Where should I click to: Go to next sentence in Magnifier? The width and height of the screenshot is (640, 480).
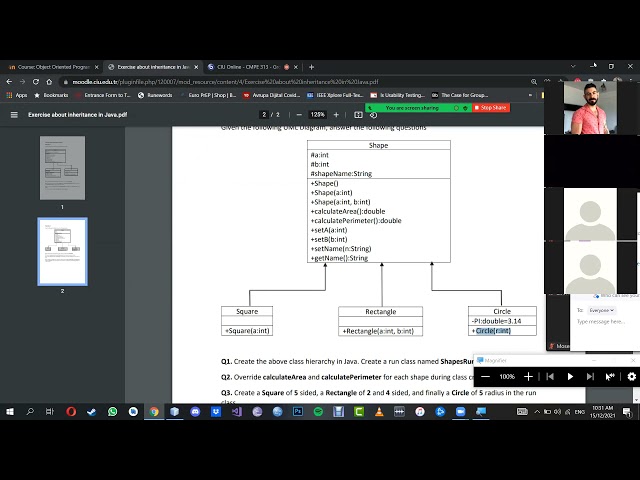(590, 376)
